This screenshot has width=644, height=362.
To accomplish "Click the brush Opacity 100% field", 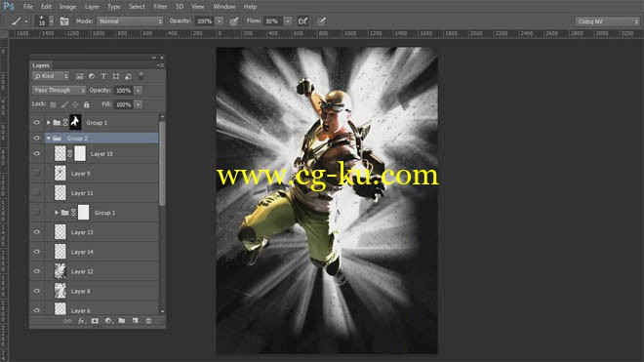I will 205,21.
